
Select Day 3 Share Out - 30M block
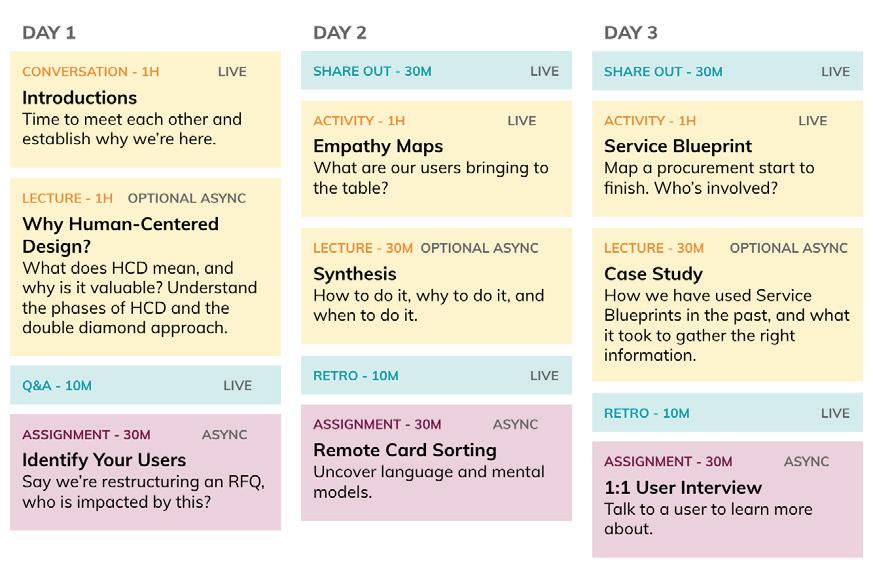tap(727, 71)
